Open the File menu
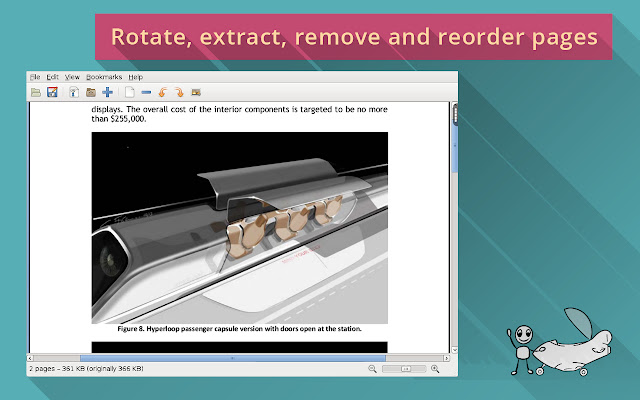The height and width of the screenshot is (400, 640). tap(35, 77)
